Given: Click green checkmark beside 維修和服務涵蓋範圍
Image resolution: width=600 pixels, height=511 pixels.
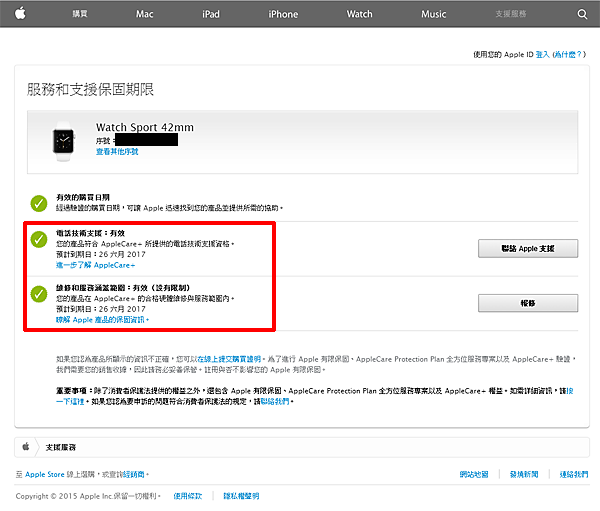Looking at the screenshot, I should pyautogui.click(x=39, y=294).
